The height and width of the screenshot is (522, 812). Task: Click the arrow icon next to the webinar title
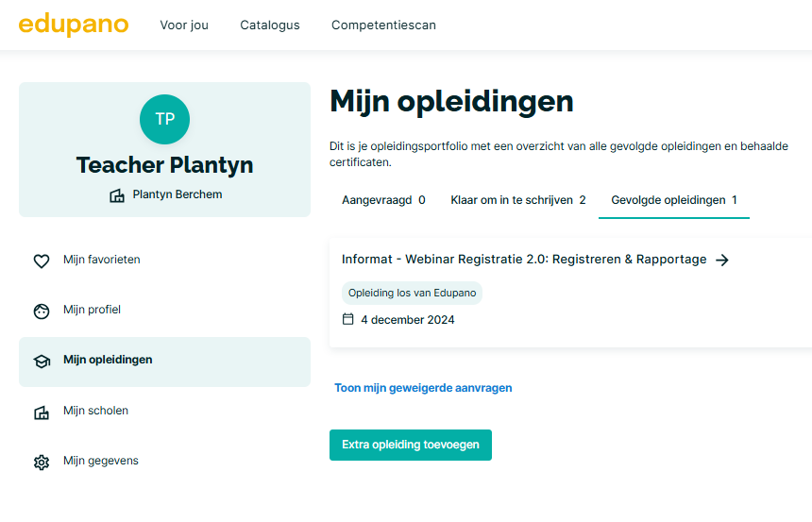722,260
